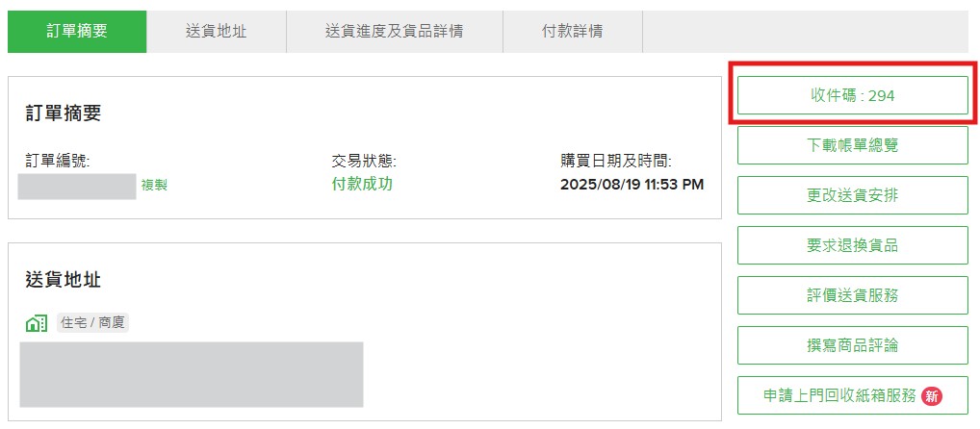The width and height of the screenshot is (980, 429).
Task: Click the 付款成功 transaction status text
Action: (x=362, y=185)
